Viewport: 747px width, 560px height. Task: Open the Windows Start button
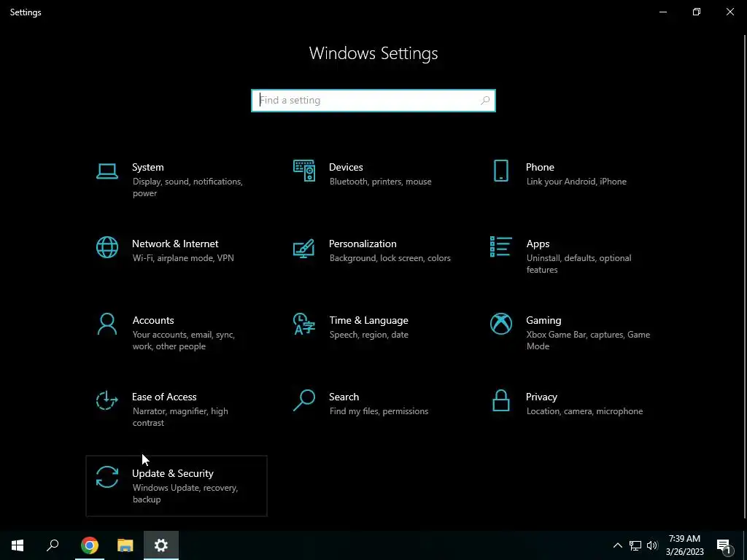[x=18, y=545]
